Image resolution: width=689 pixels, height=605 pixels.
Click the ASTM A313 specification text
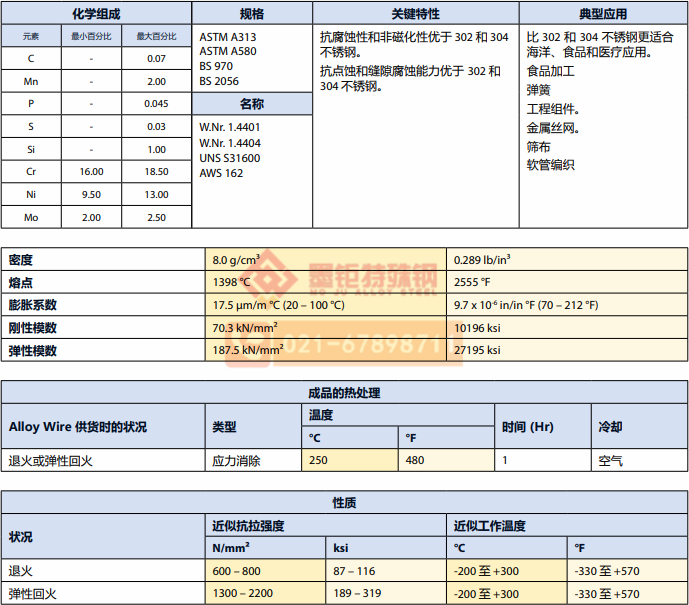(228, 37)
